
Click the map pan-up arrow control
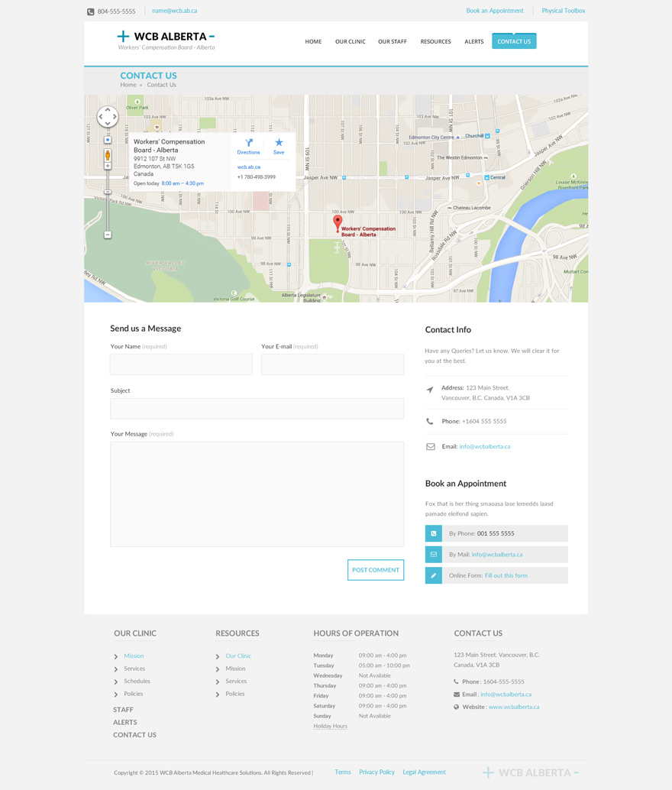click(x=108, y=108)
